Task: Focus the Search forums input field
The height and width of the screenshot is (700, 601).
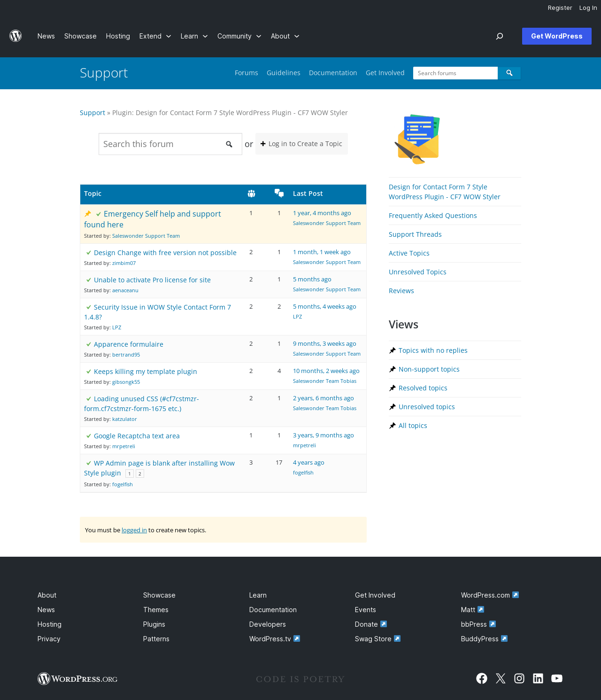Action: click(455, 73)
